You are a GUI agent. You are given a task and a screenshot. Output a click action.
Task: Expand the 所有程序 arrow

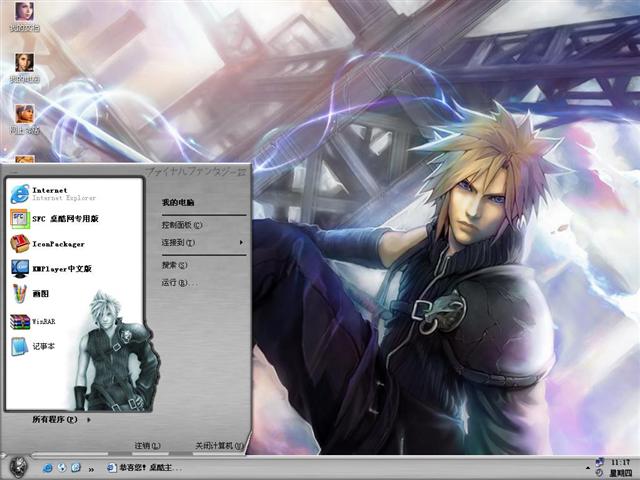pyautogui.click(x=89, y=420)
